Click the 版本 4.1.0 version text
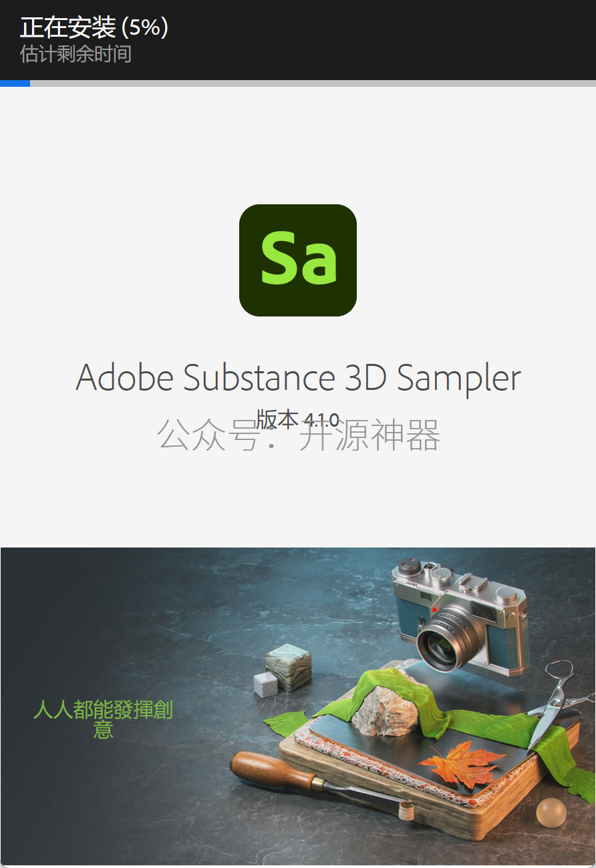This screenshot has height=868, width=596. tap(298, 419)
